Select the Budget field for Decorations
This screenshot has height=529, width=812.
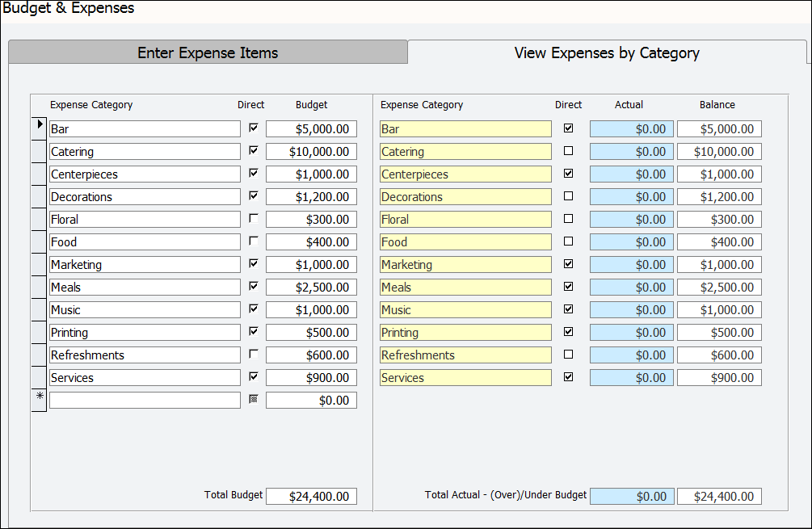(x=311, y=196)
